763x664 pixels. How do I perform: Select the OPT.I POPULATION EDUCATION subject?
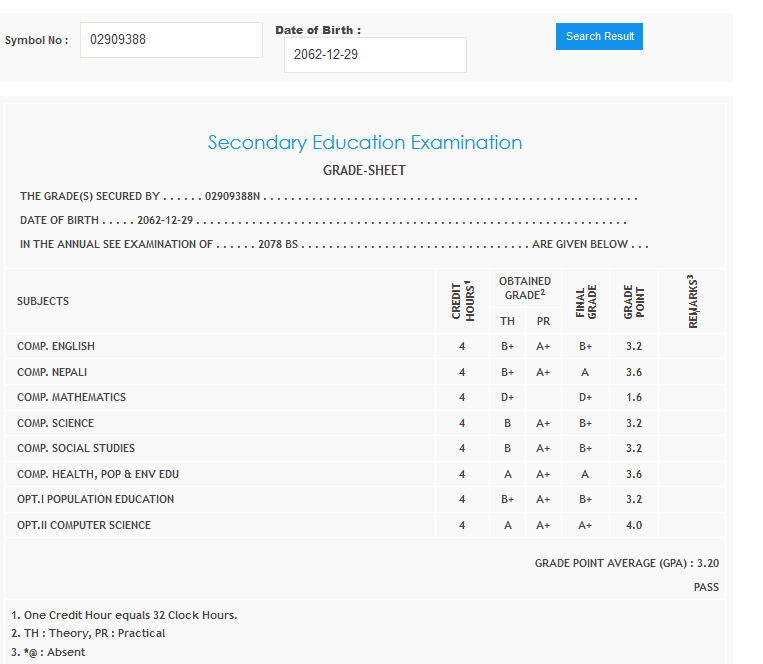click(95, 499)
